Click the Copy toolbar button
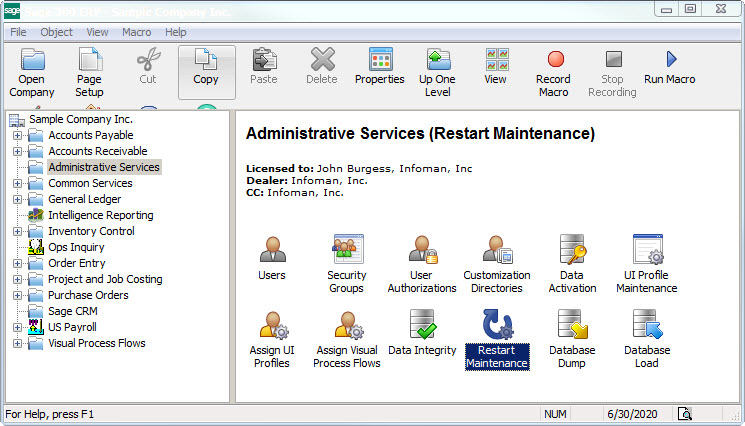 (206, 72)
